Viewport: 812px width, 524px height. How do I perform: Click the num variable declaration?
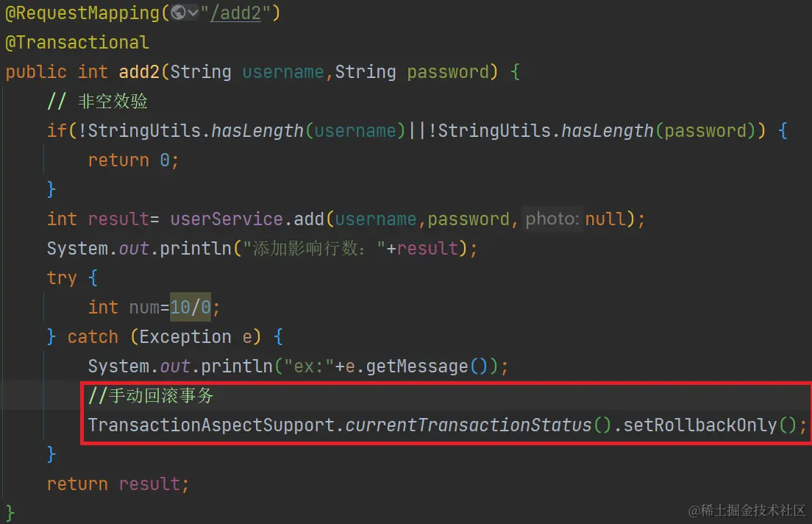coord(144,308)
